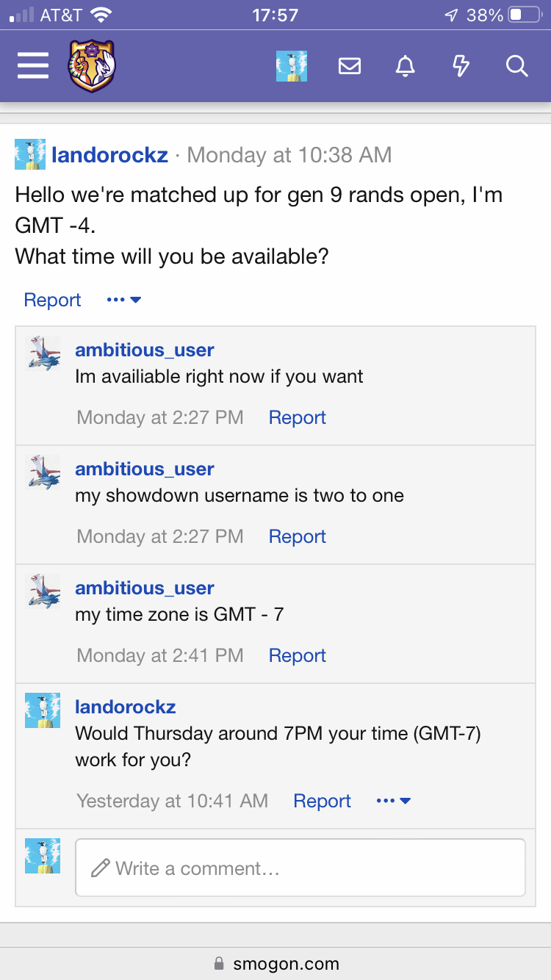The image size is (551, 980).
Task: Open ambitious_user profile on first comment
Action: 145,350
